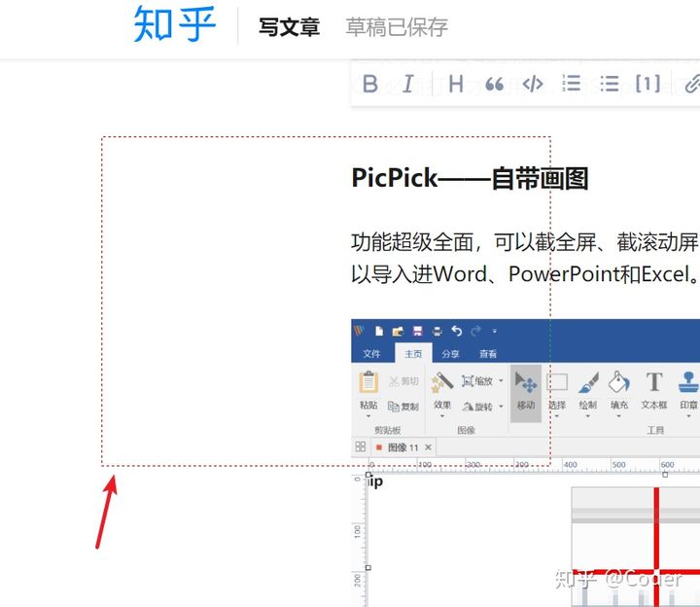700x607 pixels.
Task: Close the 图像 11 tab
Action: 429,447
